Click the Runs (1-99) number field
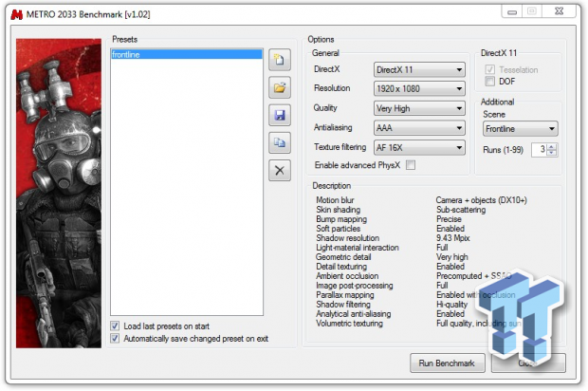Screen dimensions: 588x391 coord(539,150)
